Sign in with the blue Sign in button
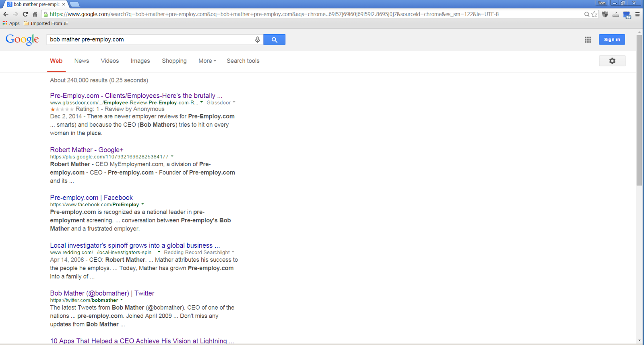 (x=612, y=39)
